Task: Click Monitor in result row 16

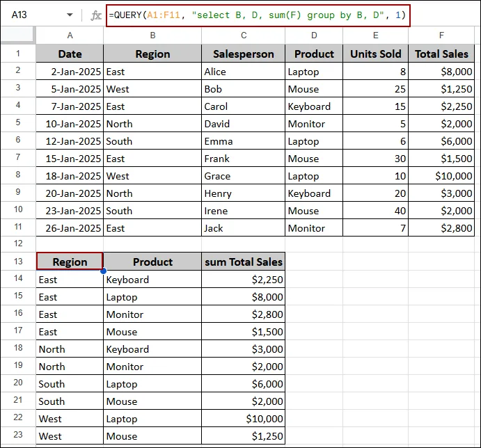Action: pyautogui.click(x=152, y=314)
